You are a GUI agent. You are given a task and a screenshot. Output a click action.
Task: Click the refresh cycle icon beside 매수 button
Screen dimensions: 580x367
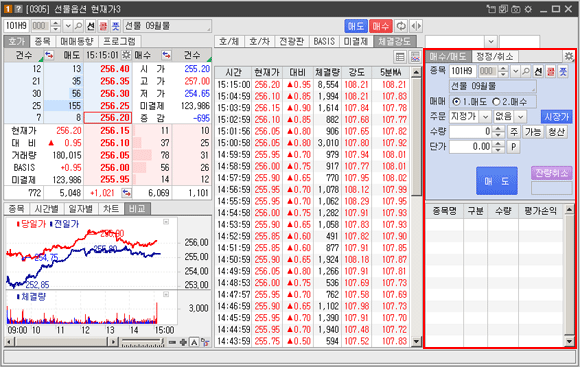401,26
